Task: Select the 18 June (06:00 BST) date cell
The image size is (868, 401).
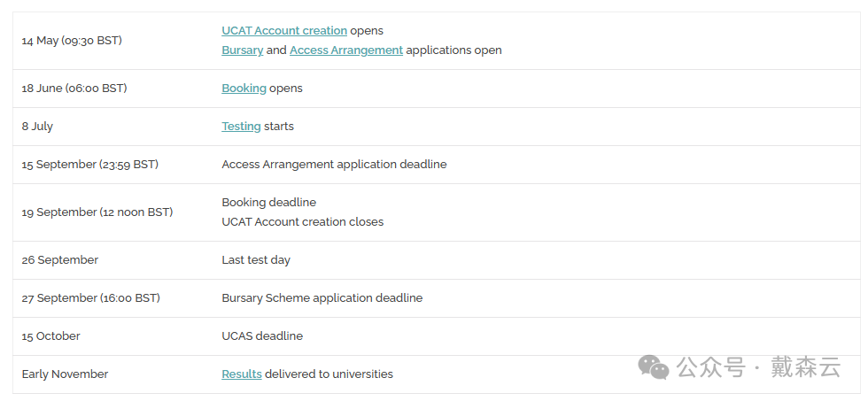Action: [74, 89]
